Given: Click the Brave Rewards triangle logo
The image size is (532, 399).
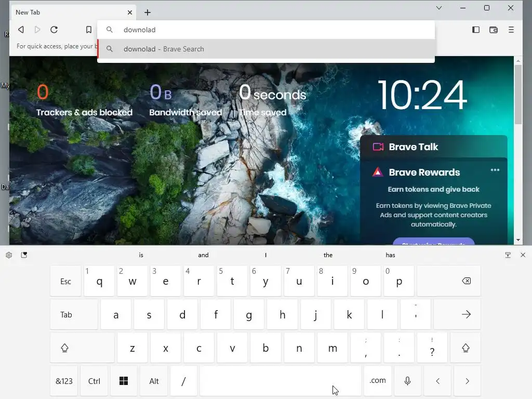Looking at the screenshot, I should 378,172.
